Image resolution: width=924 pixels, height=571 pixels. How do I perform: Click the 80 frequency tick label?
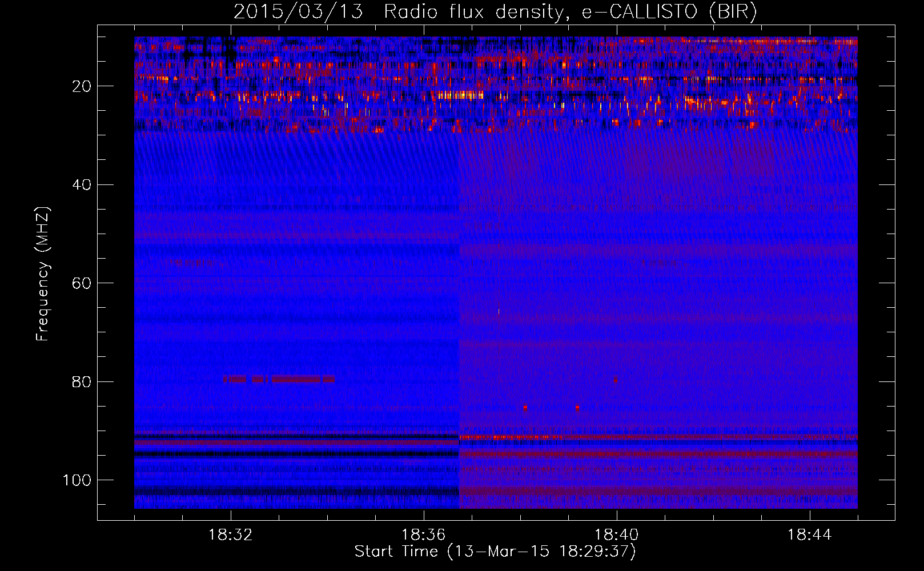pos(82,381)
